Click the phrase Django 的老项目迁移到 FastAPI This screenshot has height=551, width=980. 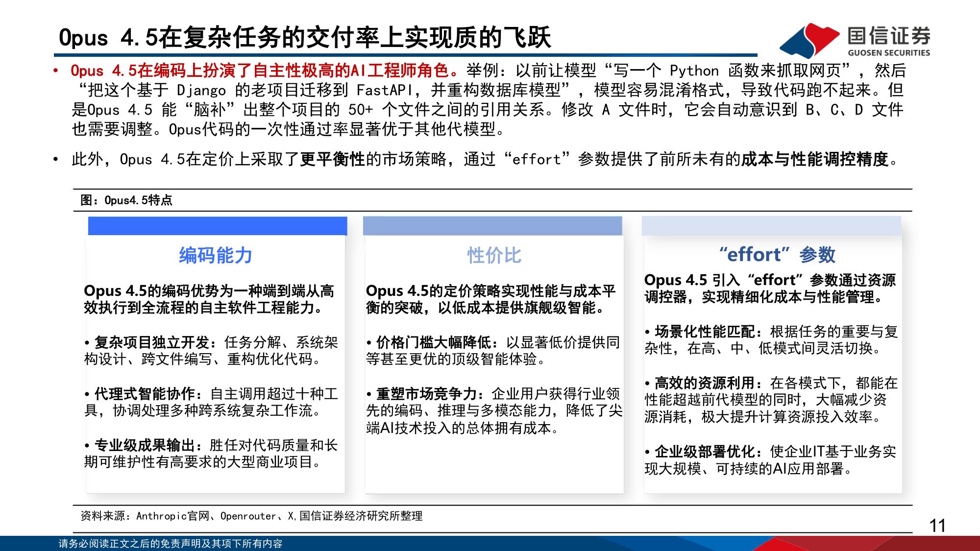click(295, 90)
